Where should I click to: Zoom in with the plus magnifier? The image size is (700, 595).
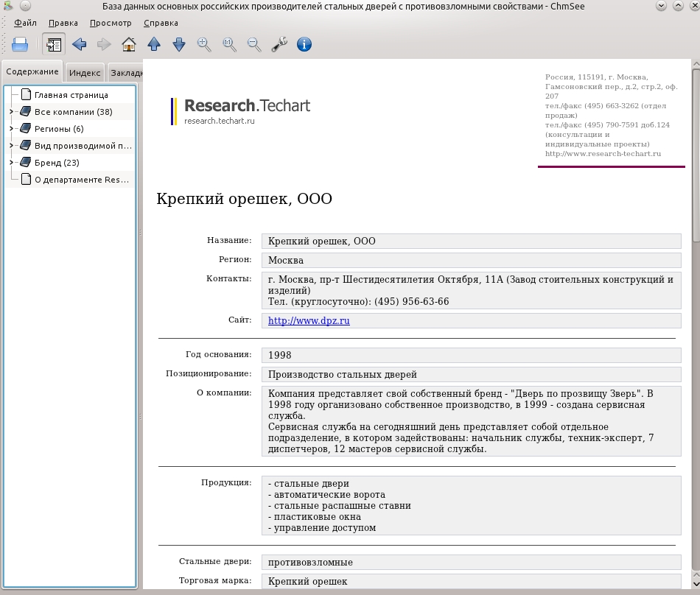coord(204,45)
